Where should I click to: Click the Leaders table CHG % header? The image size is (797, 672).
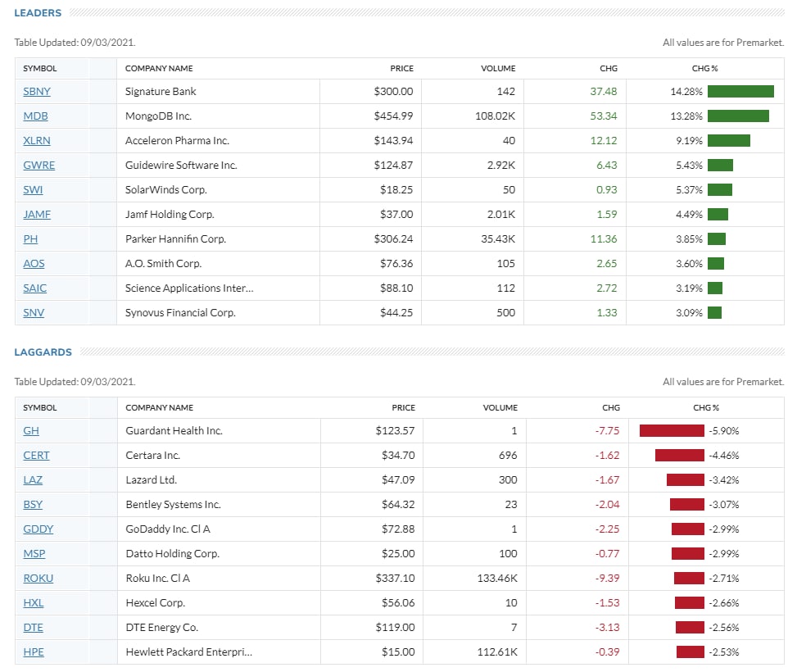coord(705,68)
